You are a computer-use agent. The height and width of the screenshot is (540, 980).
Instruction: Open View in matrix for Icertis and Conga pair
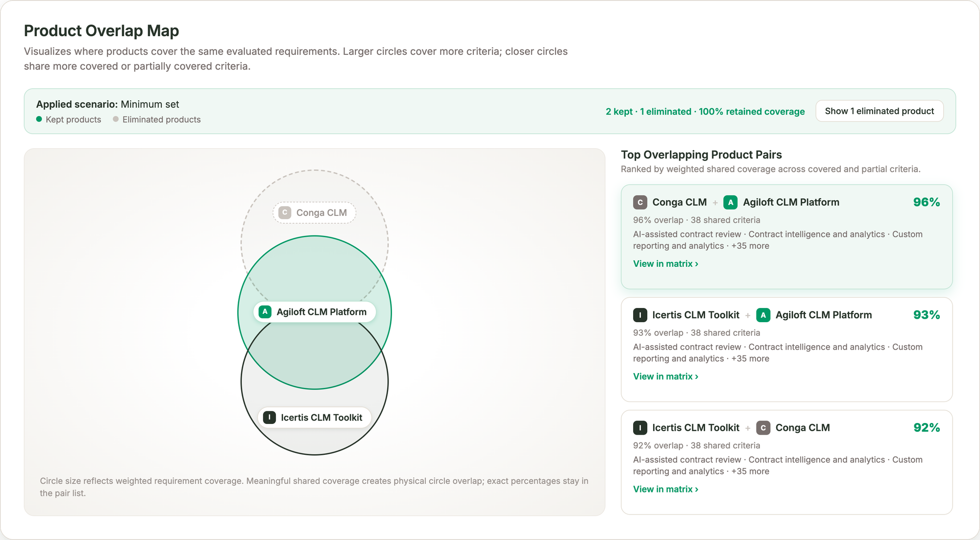[665, 489]
